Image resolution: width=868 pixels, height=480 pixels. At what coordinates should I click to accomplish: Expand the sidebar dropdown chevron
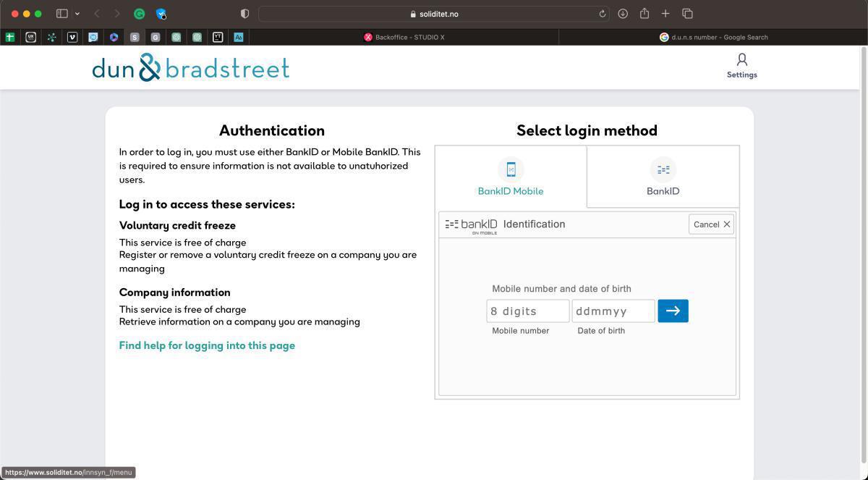point(77,14)
